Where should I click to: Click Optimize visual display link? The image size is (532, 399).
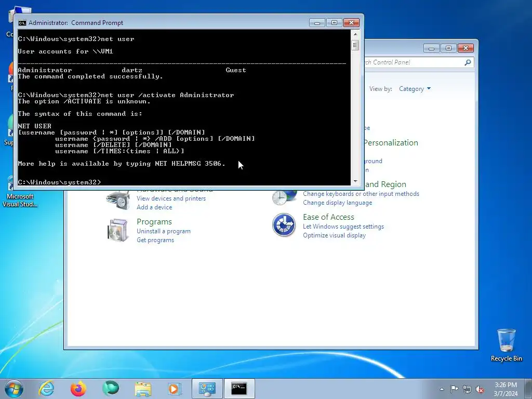tap(334, 235)
